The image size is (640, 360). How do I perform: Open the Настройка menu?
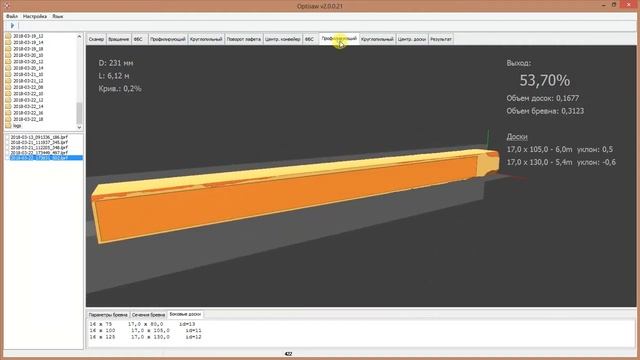35,16
